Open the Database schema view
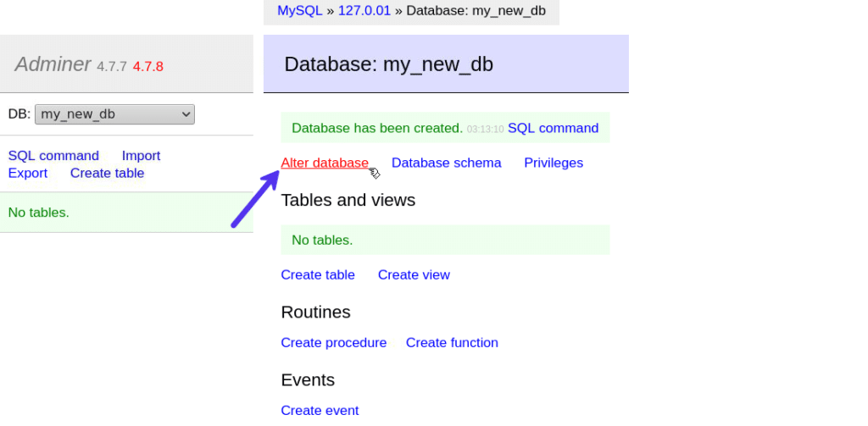 point(446,163)
